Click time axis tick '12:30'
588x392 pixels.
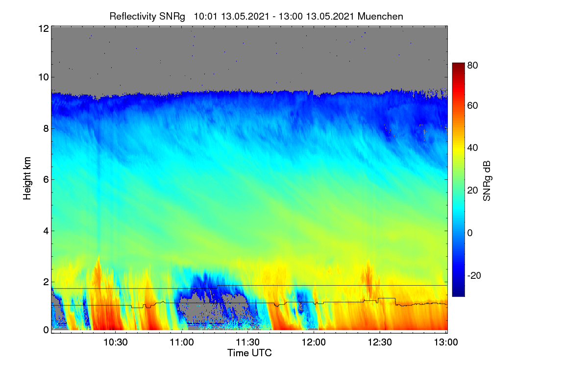[380, 343]
